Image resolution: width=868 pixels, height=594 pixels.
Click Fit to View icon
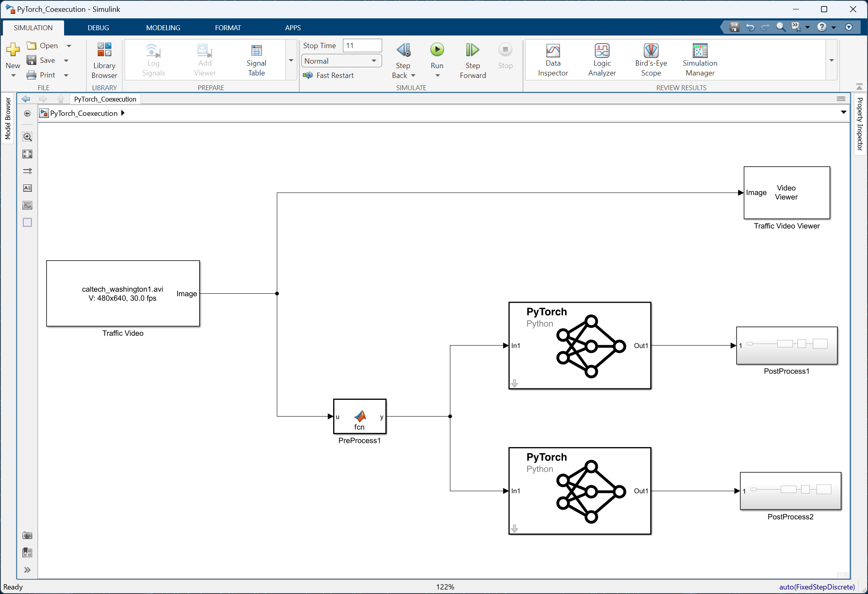27,154
